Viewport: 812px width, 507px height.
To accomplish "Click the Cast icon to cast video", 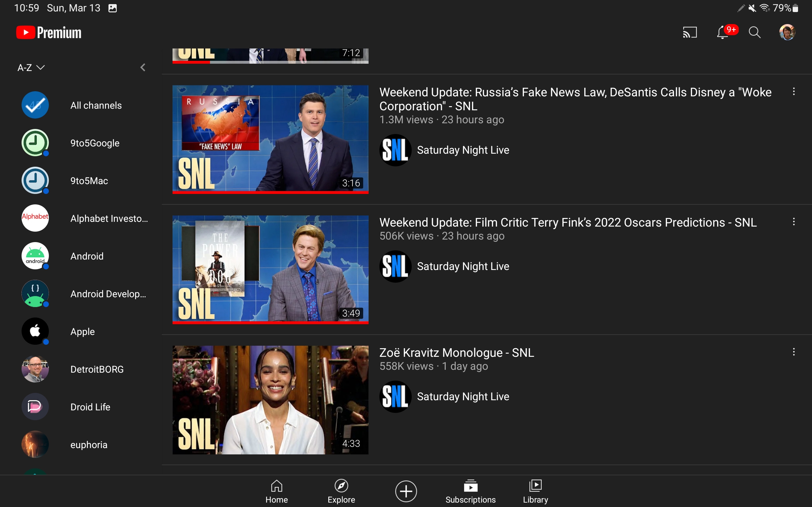I will coord(690,32).
